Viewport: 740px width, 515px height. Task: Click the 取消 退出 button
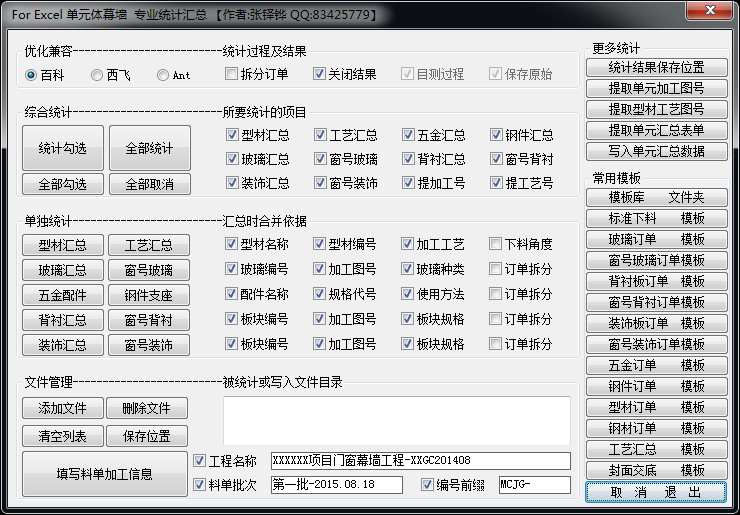pos(656,492)
